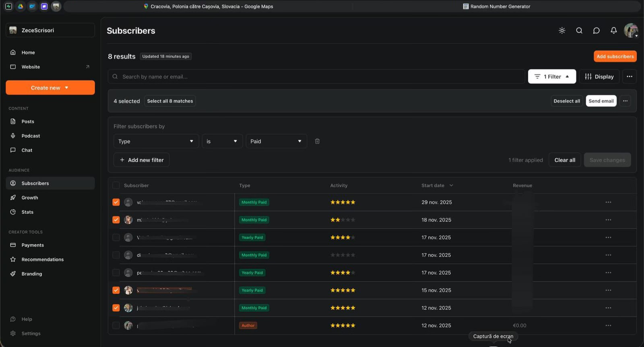Open search via top-right magnifier icon
This screenshot has height=347, width=644.
[x=579, y=31]
